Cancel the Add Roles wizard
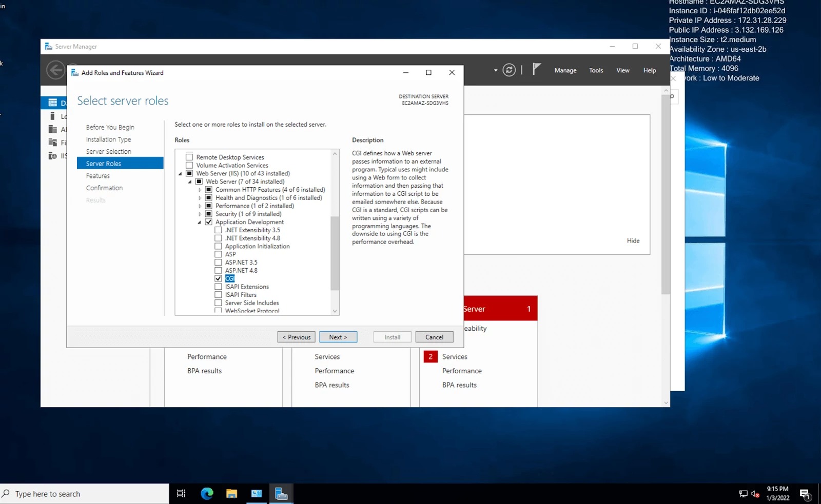The height and width of the screenshot is (504, 821). pyautogui.click(x=434, y=337)
